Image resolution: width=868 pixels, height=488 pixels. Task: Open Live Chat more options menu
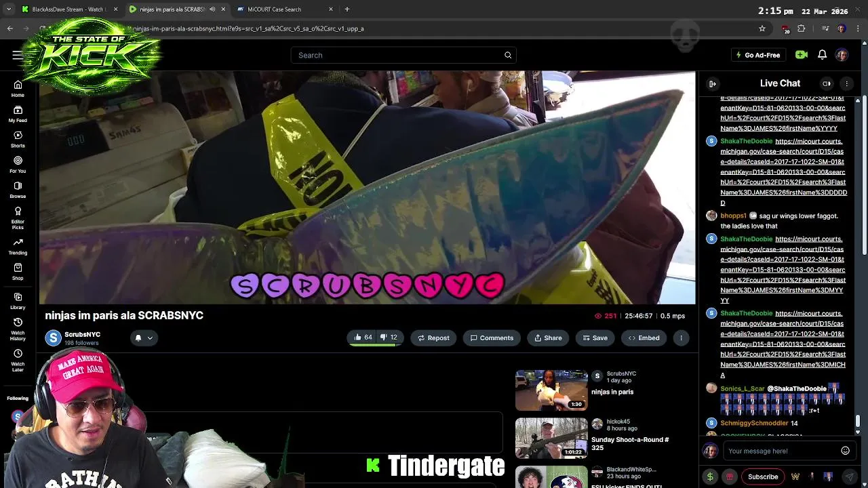point(846,83)
